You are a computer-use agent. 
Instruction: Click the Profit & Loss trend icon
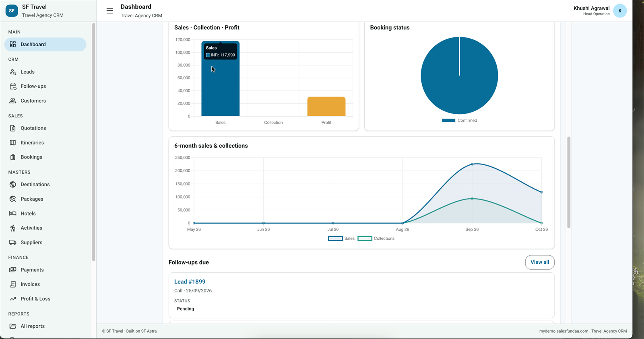[x=13, y=299]
